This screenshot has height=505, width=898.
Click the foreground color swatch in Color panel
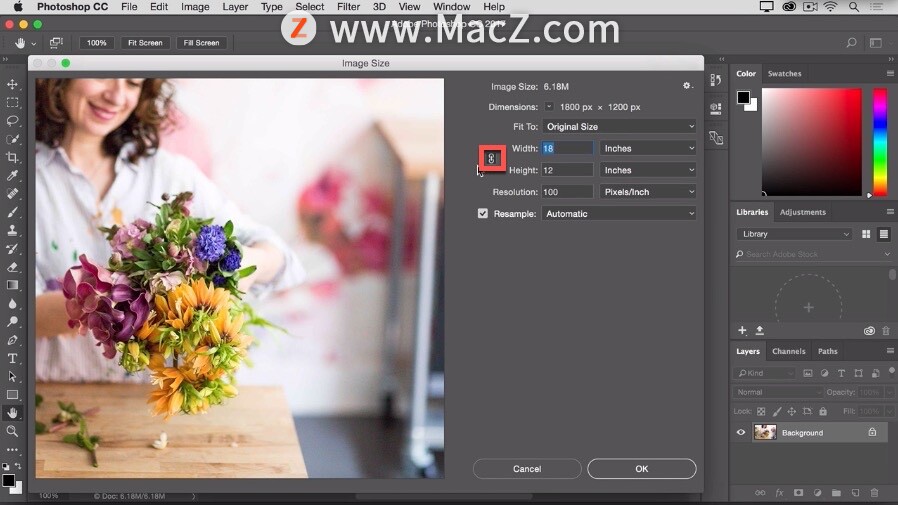743,97
